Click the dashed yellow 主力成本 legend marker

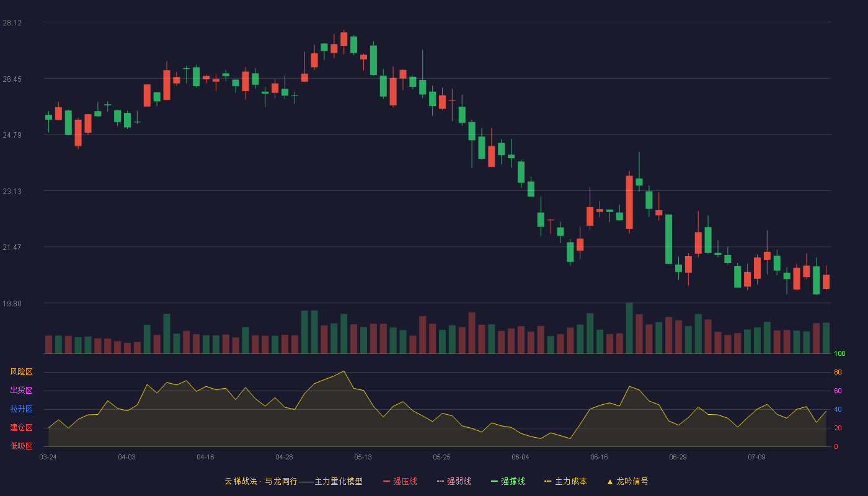coord(548,481)
